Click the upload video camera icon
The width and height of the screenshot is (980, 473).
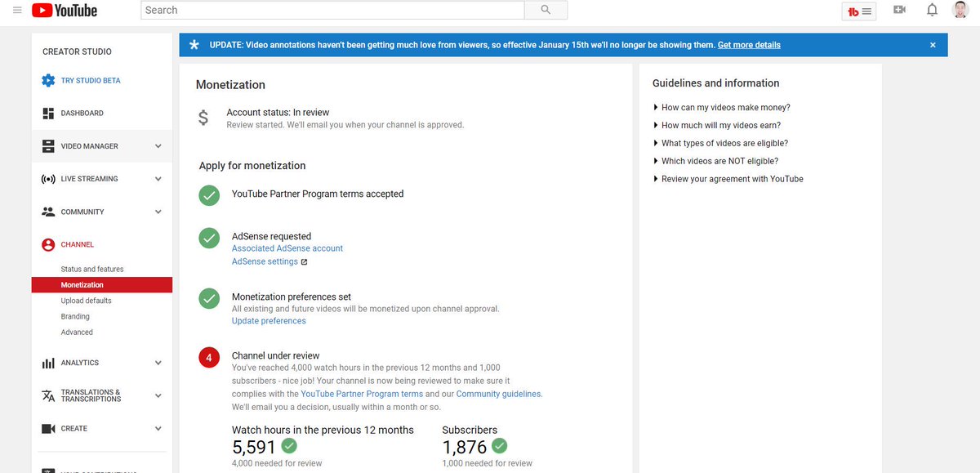900,10
